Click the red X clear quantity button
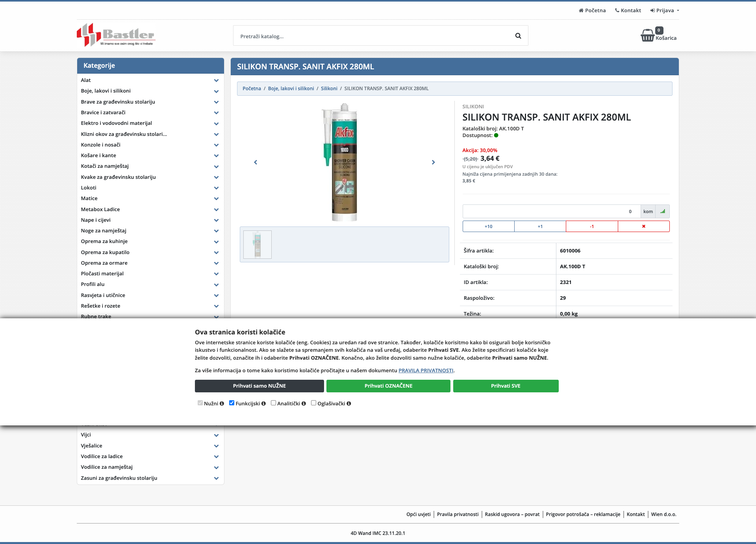 pyautogui.click(x=644, y=227)
